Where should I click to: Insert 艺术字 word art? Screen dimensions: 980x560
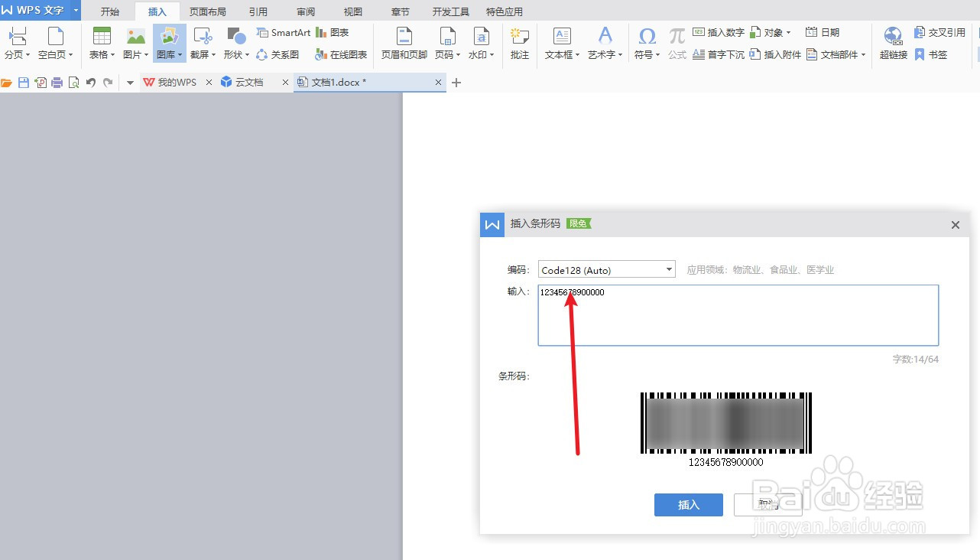click(x=605, y=44)
